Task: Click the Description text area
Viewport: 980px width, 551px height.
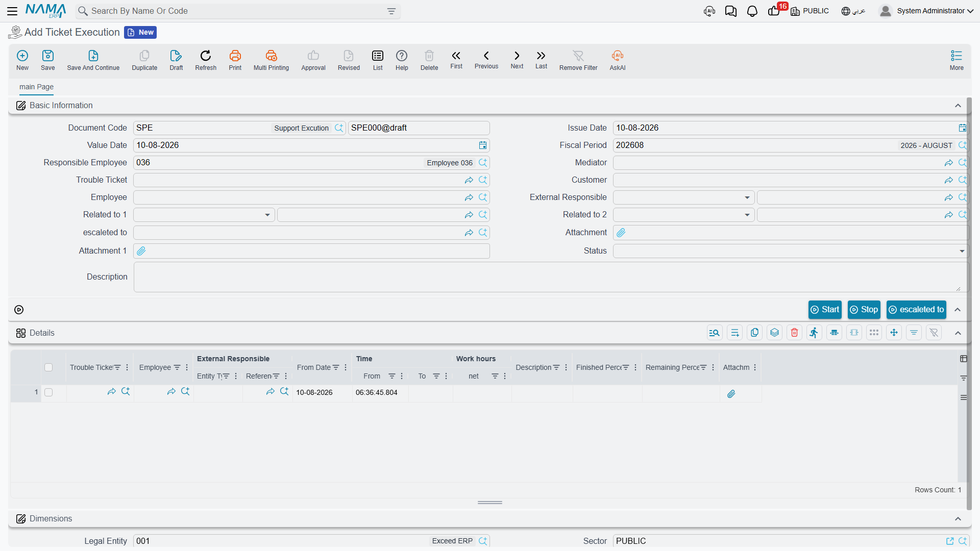Action: [550, 277]
